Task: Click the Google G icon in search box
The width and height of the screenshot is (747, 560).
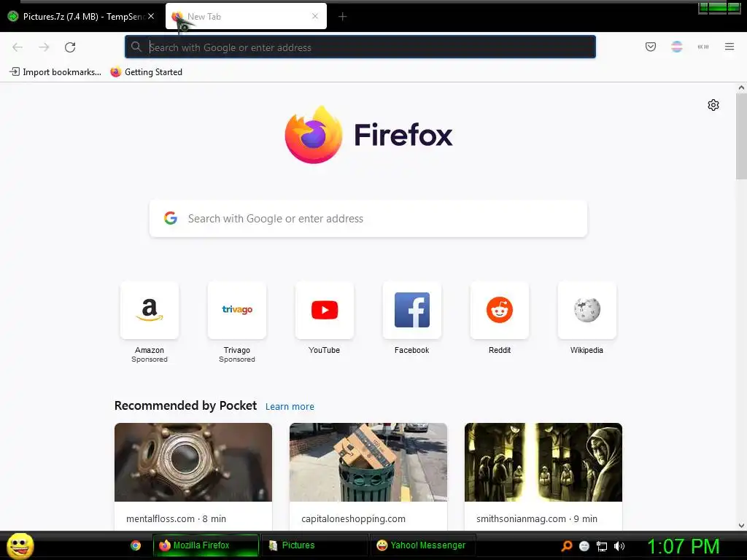Action: coord(171,218)
